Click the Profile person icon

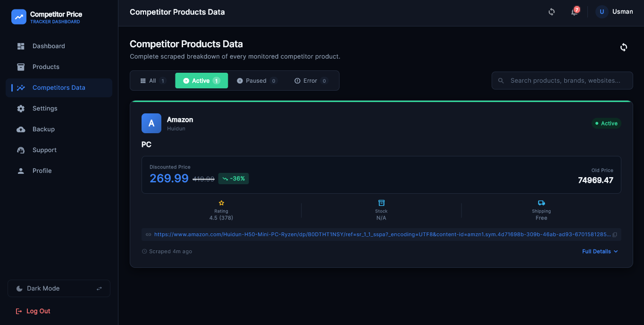(21, 171)
